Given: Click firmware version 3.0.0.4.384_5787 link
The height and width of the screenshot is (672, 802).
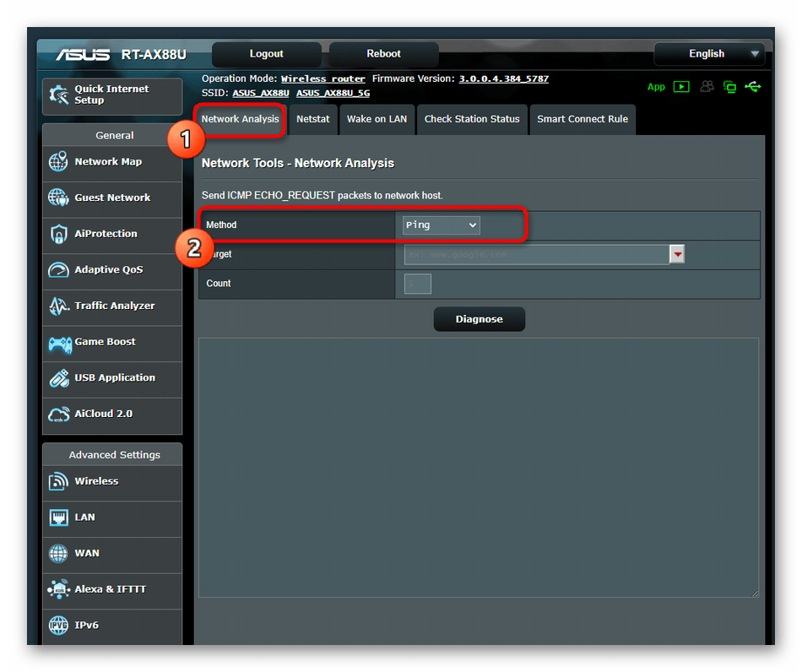Looking at the screenshot, I should pos(504,79).
